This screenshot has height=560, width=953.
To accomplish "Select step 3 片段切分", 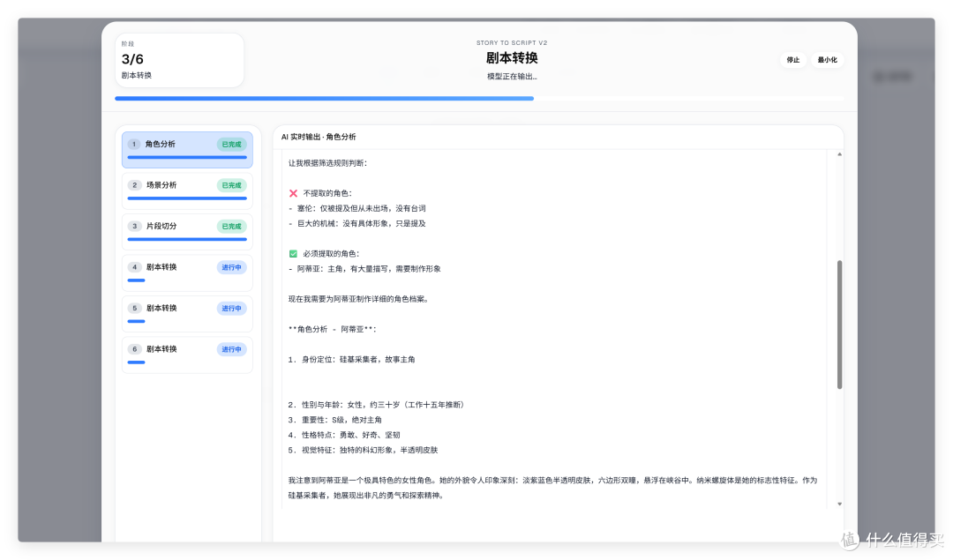I will pyautogui.click(x=187, y=231).
